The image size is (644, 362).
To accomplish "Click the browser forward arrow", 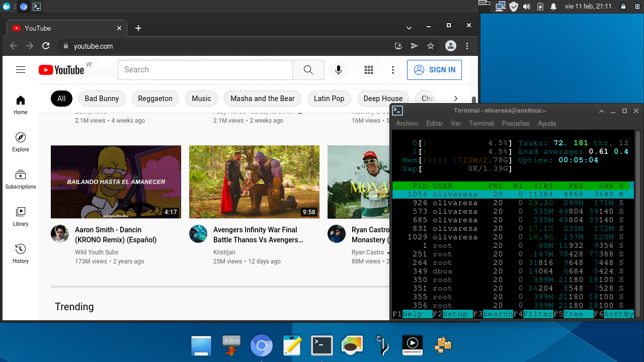I will [30, 46].
